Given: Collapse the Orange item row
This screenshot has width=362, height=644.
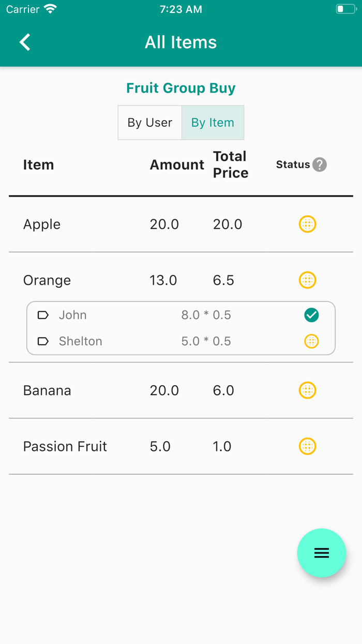Looking at the screenshot, I should [47, 280].
